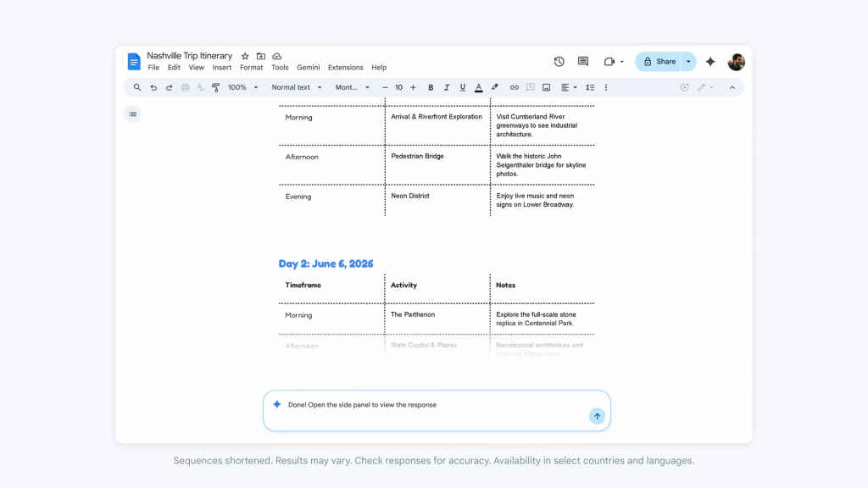Expand the Normal text style dropdown
This screenshot has height=488, width=868.
click(x=297, y=87)
